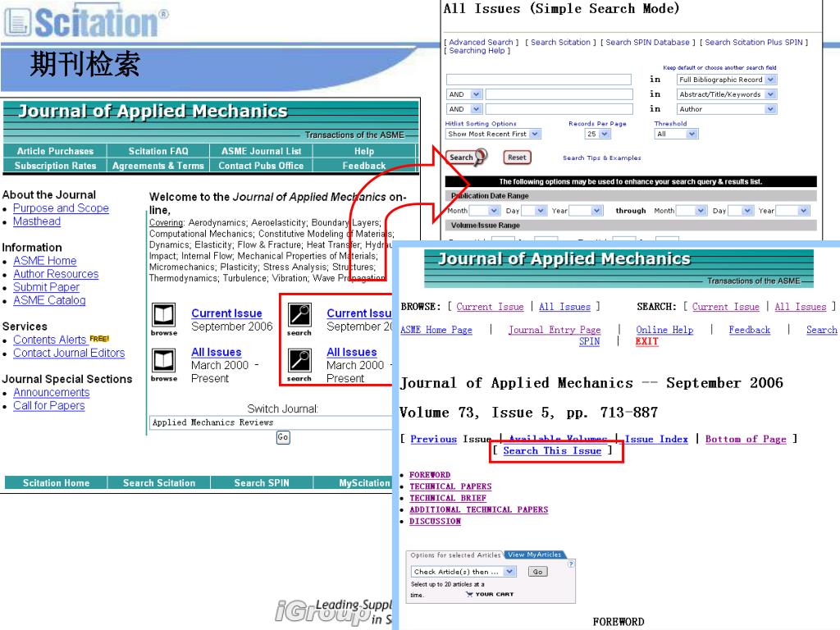This screenshot has height=630, width=840.
Task: Click the Reset button
Action: pyautogui.click(x=517, y=157)
